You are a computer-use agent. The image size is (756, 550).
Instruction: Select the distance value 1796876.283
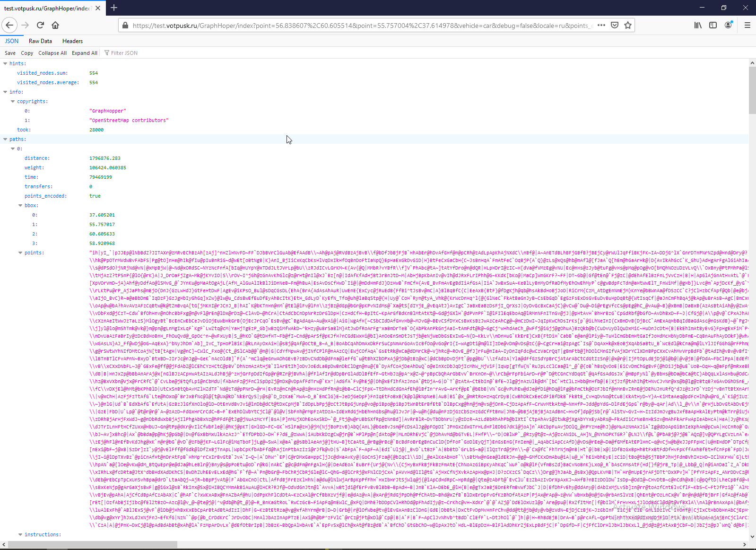pyautogui.click(x=105, y=158)
